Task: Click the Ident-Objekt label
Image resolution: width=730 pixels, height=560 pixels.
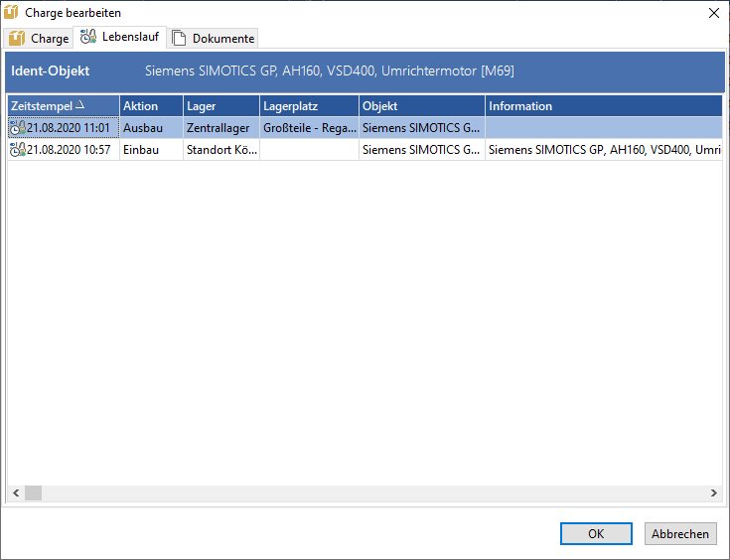Action: tap(51, 70)
